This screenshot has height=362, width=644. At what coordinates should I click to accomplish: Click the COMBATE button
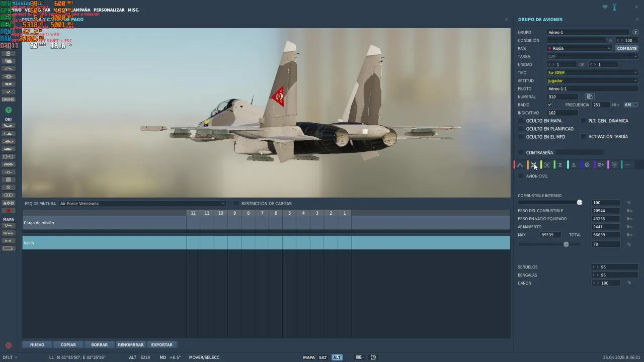(x=627, y=48)
